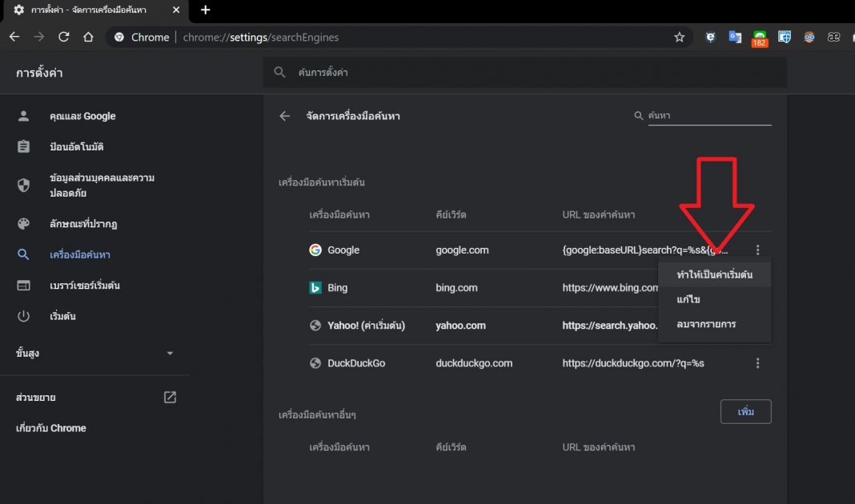Expand the ขั้นสูง advanced section
The width and height of the screenshot is (855, 504).
95,353
